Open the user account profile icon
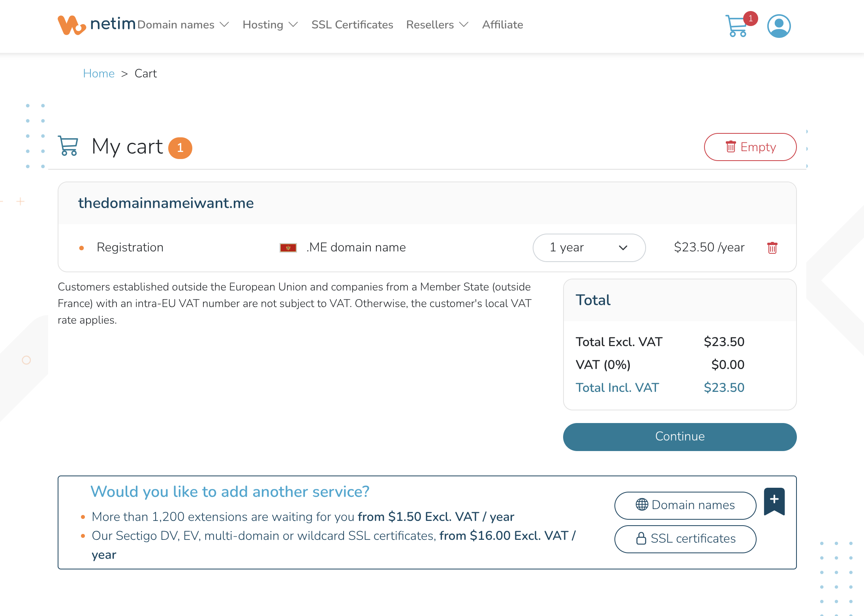The height and width of the screenshot is (616, 864). [x=779, y=26]
